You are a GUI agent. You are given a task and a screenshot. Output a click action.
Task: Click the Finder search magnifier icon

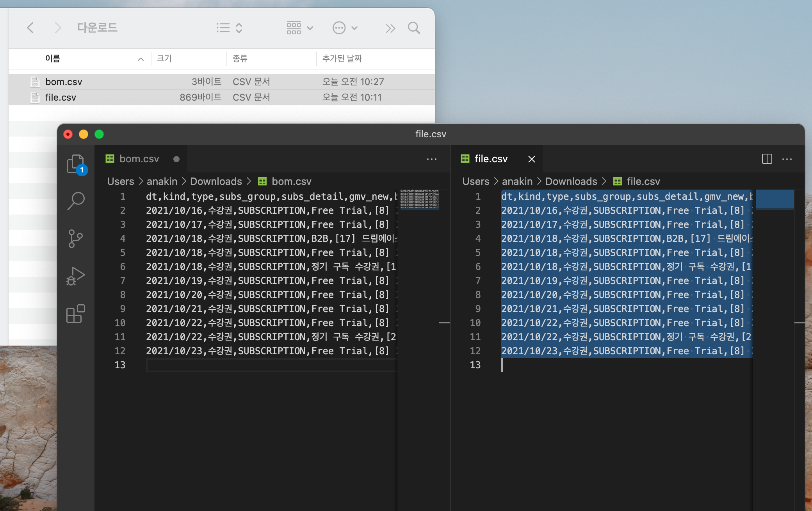pos(413,28)
